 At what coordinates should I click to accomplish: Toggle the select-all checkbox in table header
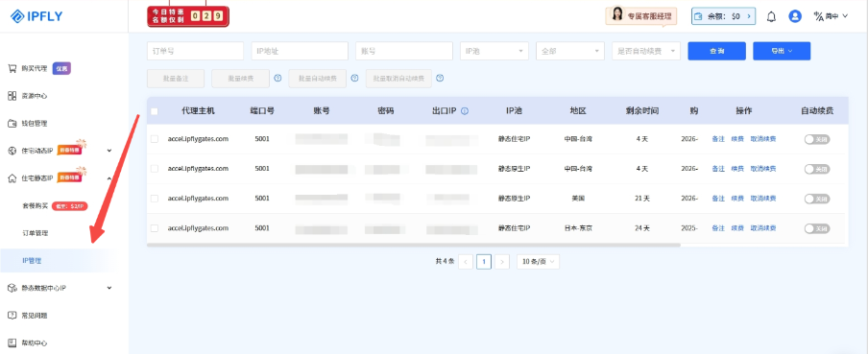tap(155, 111)
